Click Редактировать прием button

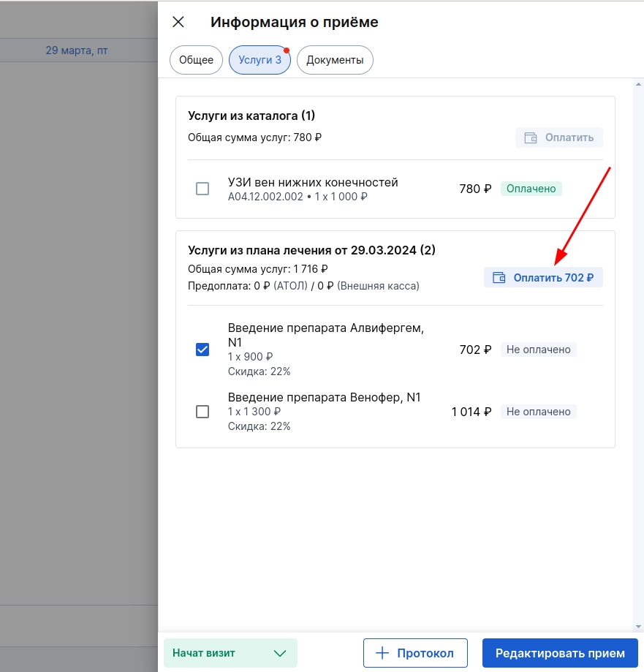[x=560, y=653]
